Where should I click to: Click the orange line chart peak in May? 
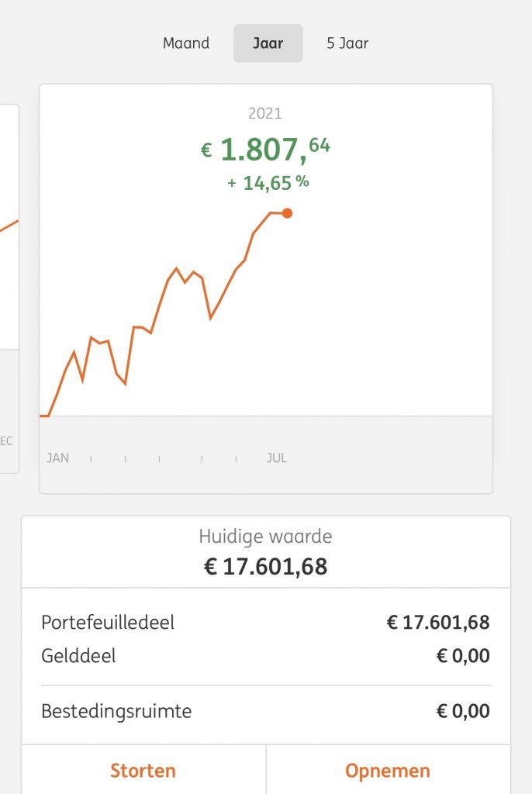(x=176, y=268)
